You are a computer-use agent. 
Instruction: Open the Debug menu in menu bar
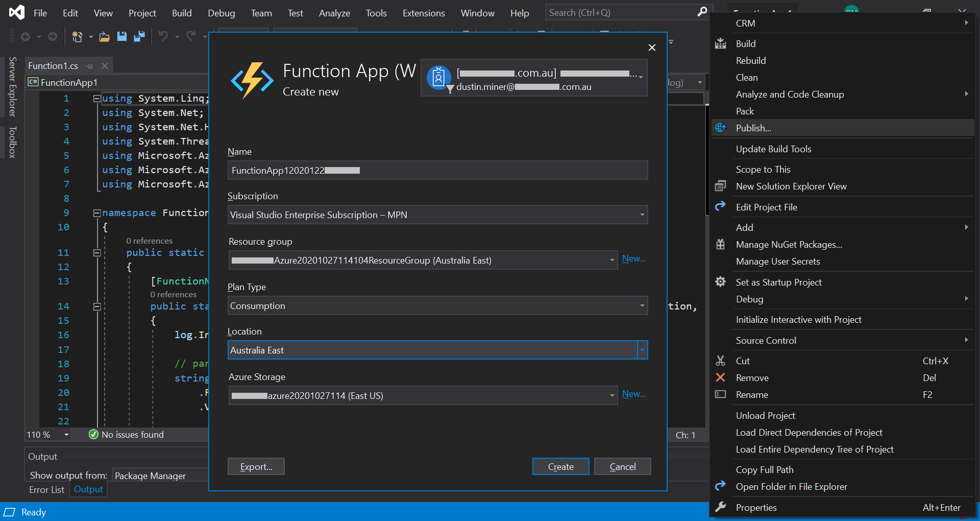point(221,13)
